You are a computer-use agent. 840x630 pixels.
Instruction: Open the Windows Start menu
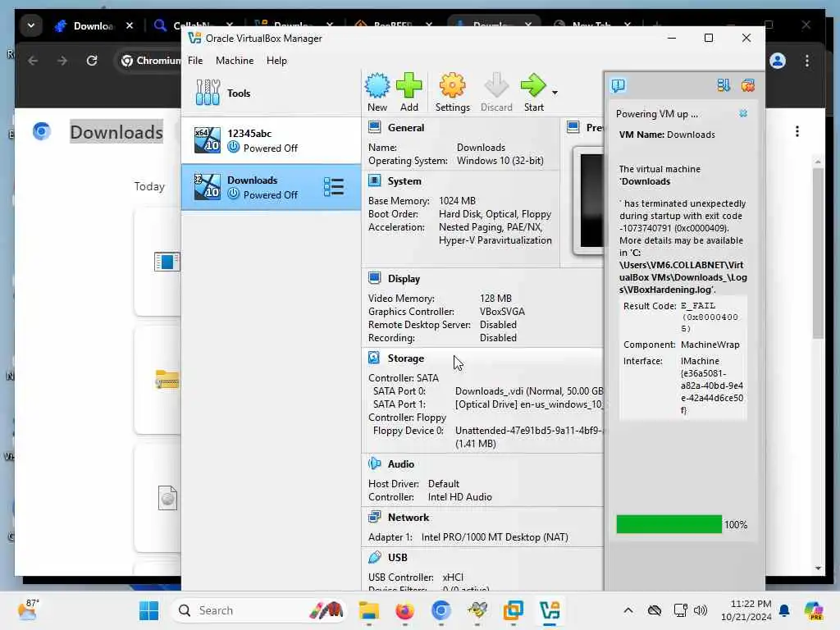tap(148, 610)
